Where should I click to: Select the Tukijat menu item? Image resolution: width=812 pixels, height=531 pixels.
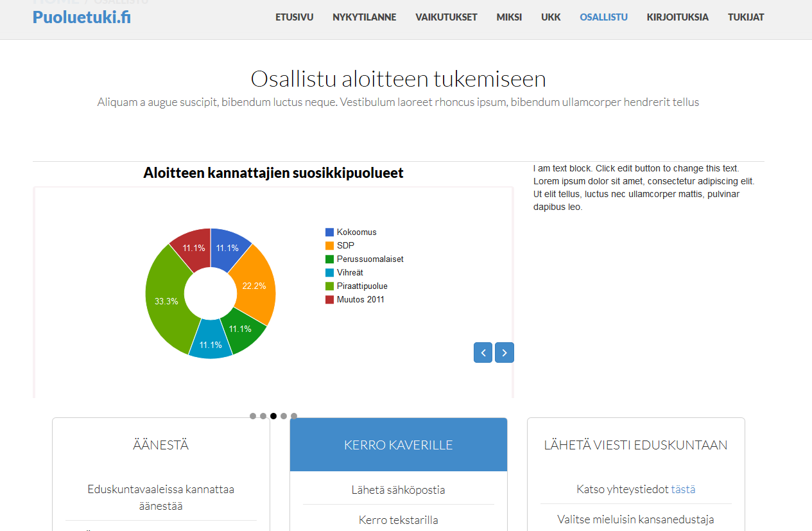(746, 17)
